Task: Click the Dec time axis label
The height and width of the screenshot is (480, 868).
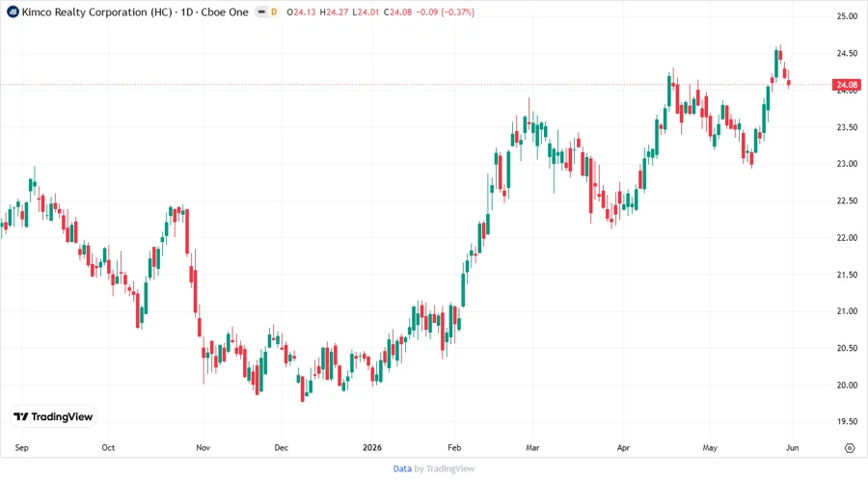Action: 282,448
